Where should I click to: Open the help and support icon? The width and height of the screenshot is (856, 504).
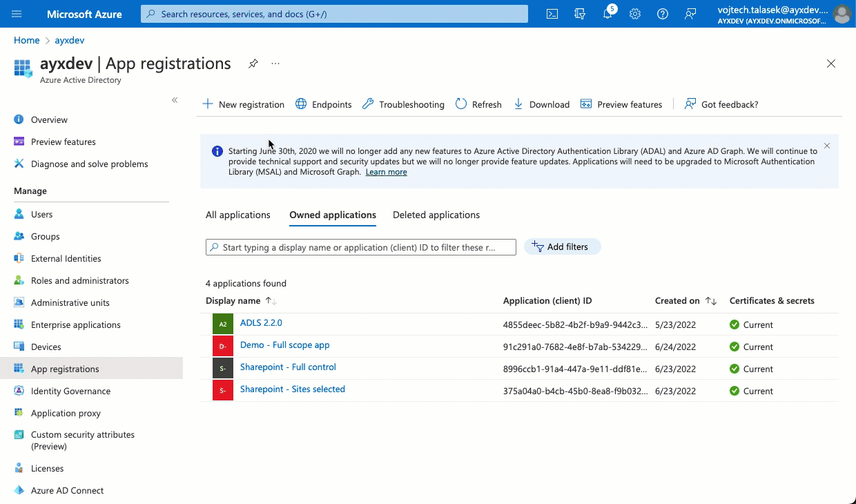662,14
